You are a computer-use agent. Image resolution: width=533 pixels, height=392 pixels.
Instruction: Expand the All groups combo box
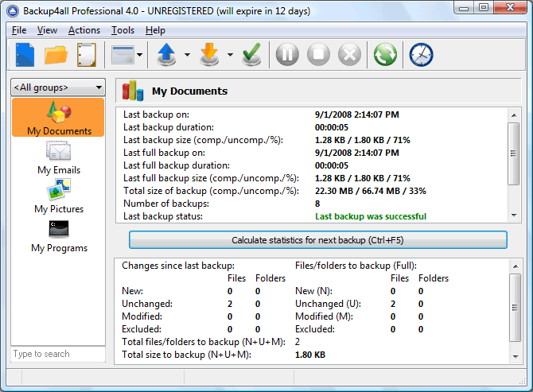click(58, 87)
